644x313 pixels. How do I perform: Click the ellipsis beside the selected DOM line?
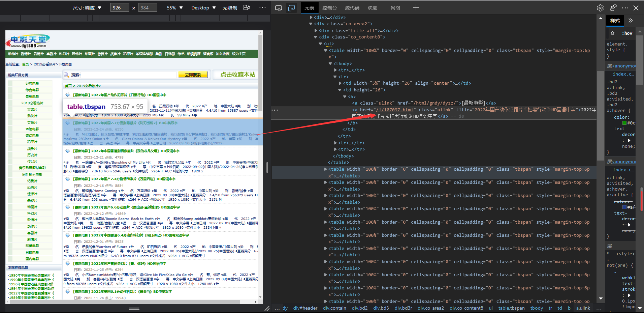point(275,110)
